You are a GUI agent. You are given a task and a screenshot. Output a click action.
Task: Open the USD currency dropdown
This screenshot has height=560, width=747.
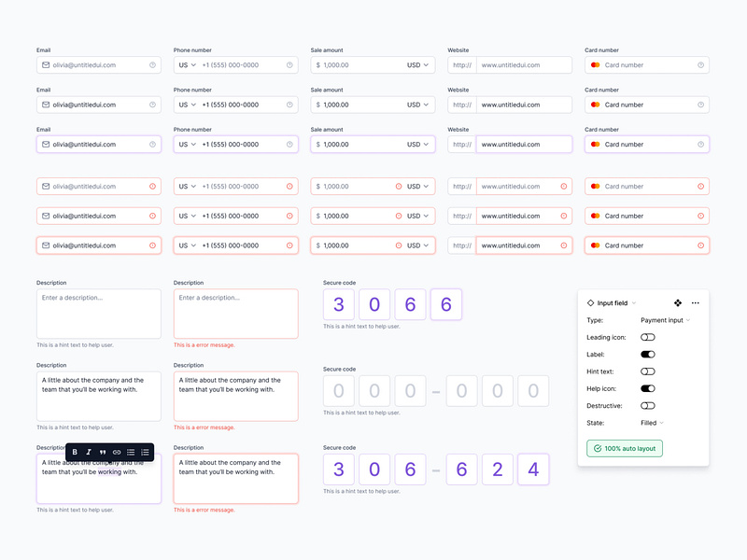tap(415, 64)
